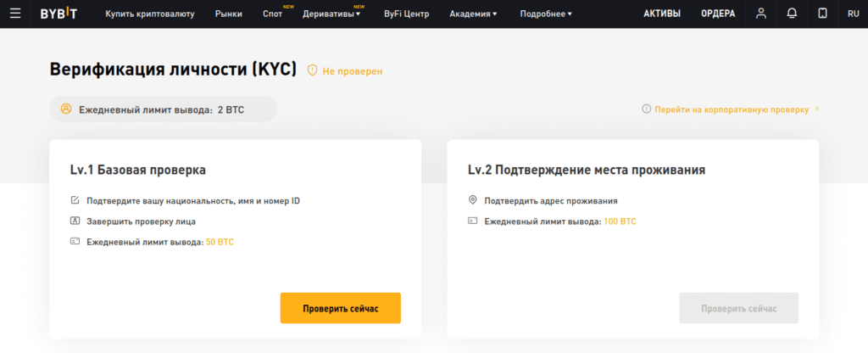Open the АКТИВЫ assets page
Viewport: 868px width, 353px height.
[661, 14]
